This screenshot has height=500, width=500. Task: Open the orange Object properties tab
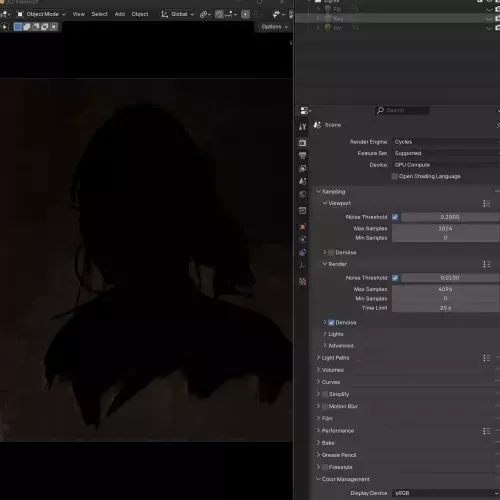click(302, 227)
